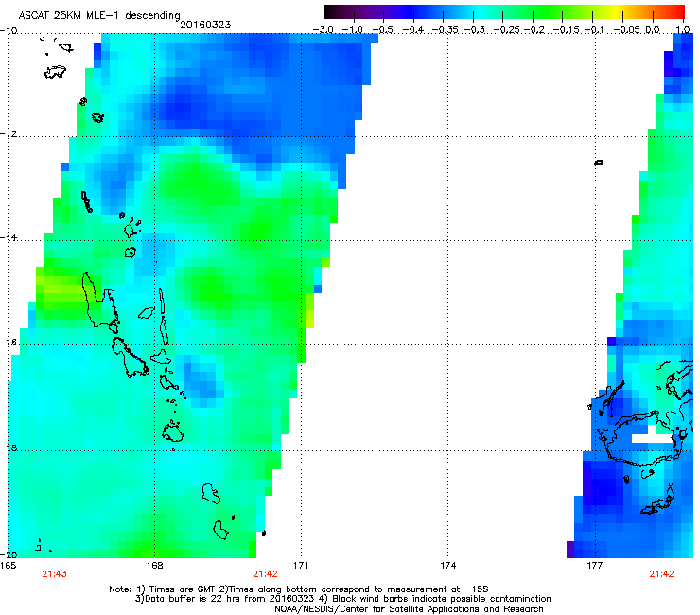Click the -18 latitude axis label
The width and height of the screenshot is (700, 615).
[x=9, y=448]
